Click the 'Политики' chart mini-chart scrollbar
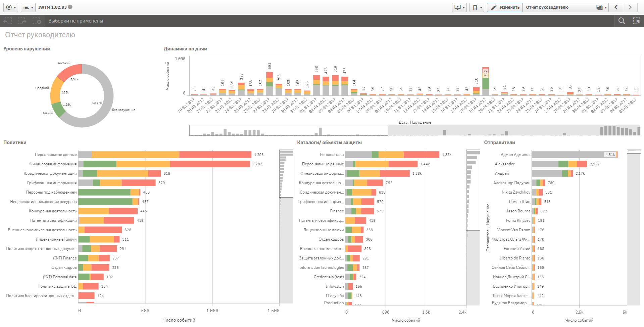 286,173
